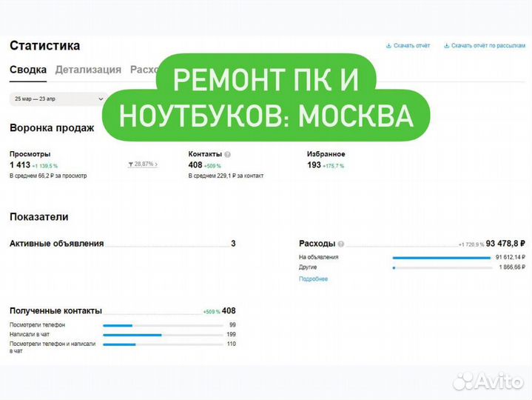
Task: Open the partially hidden 'Расходы' tab
Action: pos(144,70)
